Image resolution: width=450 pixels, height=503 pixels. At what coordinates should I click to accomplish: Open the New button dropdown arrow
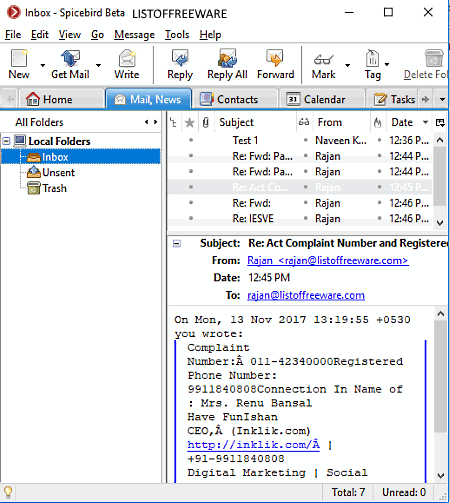[43, 65]
